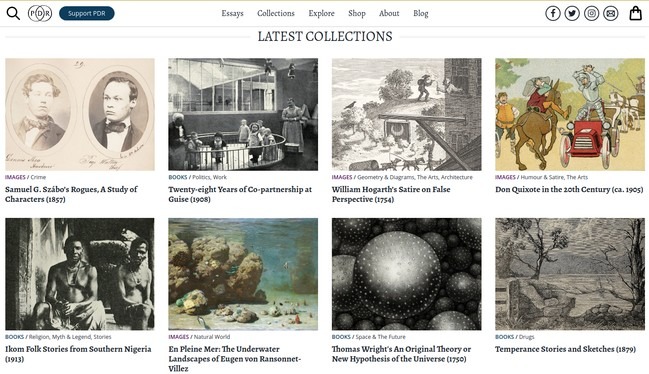This screenshot has height=374, width=649.
Task: Open the search magnifier icon
Action: tap(13, 13)
